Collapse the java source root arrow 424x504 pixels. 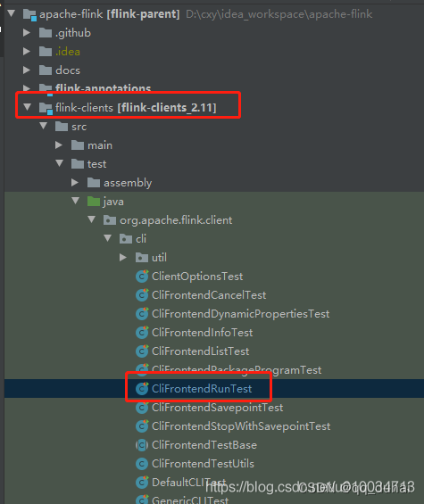pos(76,201)
